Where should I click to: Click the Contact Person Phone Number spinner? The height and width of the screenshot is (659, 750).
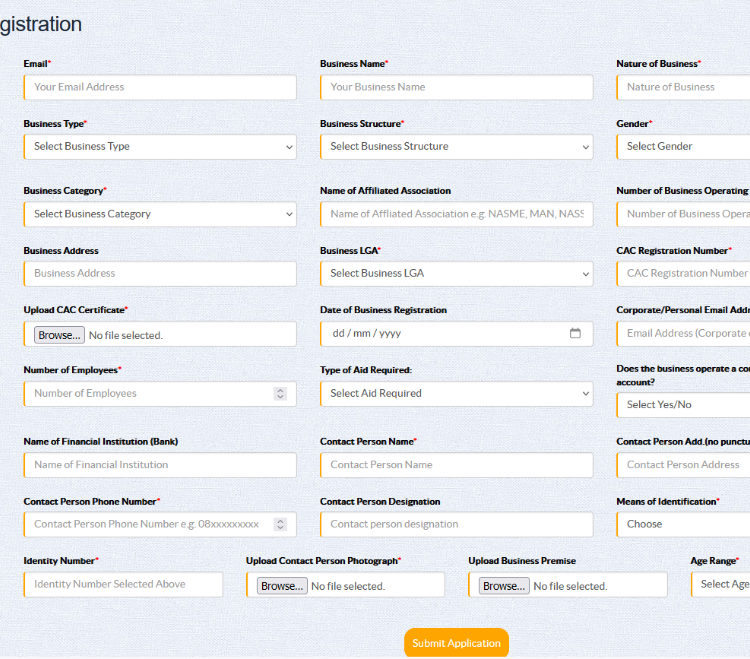point(279,524)
